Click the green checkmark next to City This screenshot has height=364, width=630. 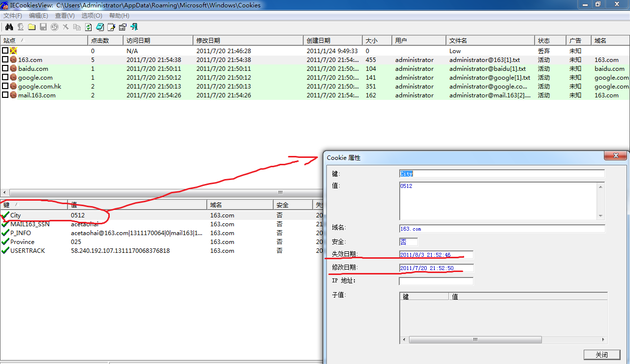tap(5, 215)
